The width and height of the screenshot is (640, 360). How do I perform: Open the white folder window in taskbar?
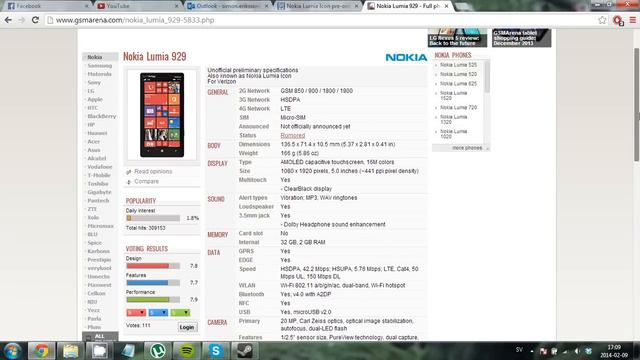tap(99, 351)
